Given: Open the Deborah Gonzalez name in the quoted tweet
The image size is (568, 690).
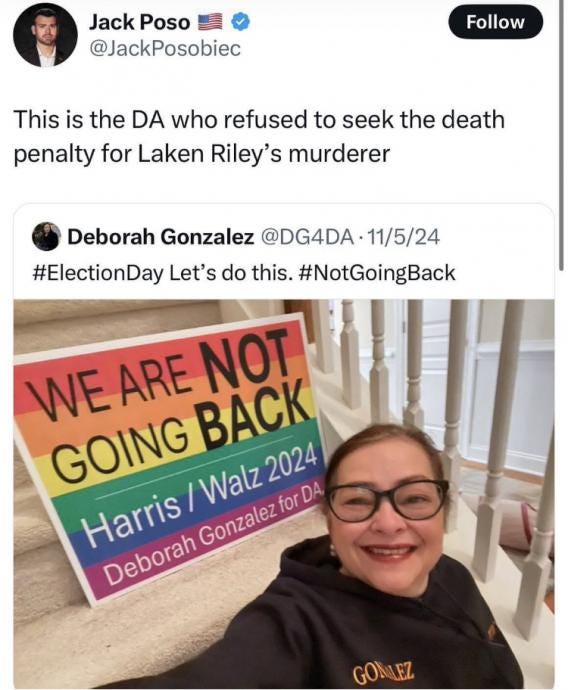Looking at the screenshot, I should point(161,237).
